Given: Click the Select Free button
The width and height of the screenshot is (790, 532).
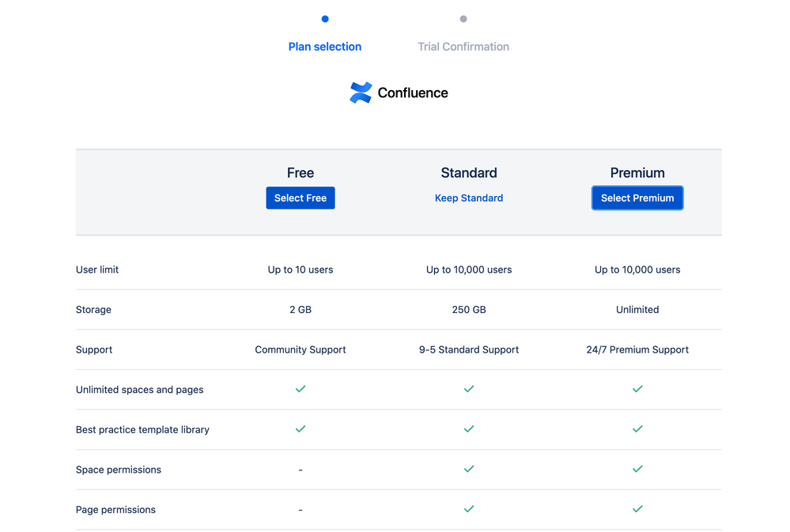Looking at the screenshot, I should coord(301,198).
